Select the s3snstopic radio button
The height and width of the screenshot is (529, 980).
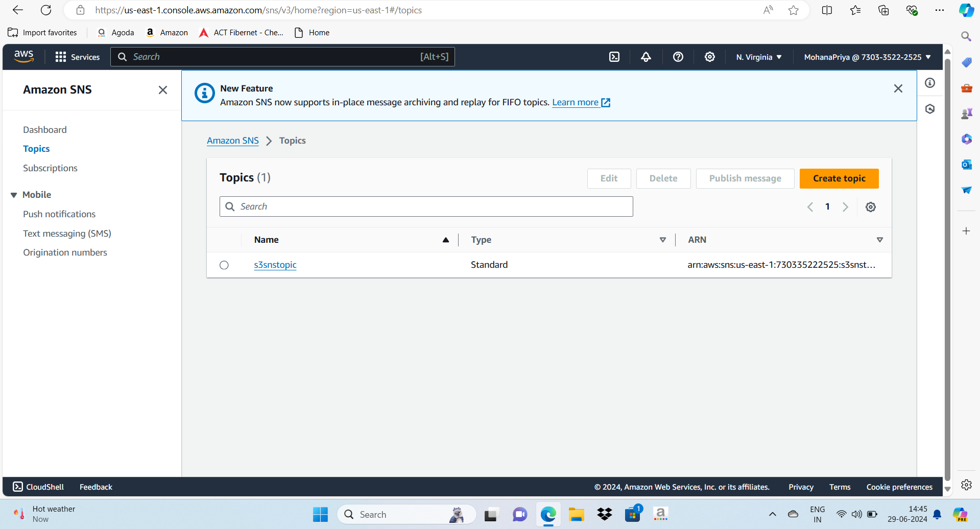224,265
